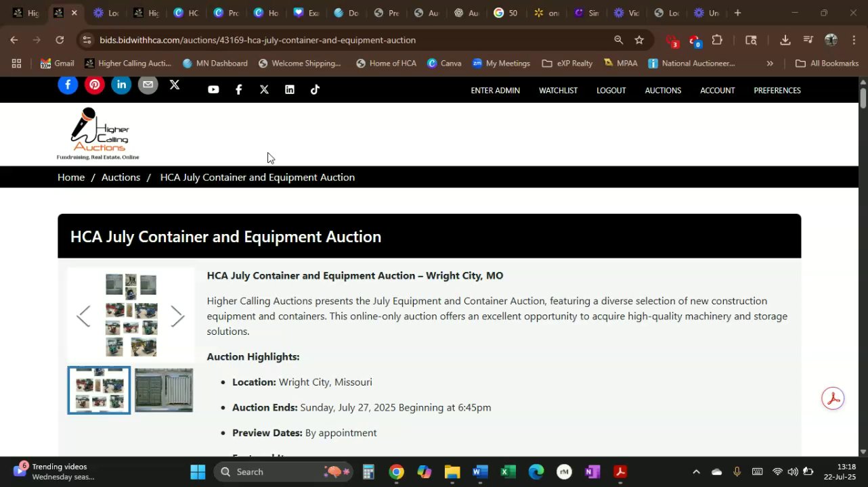Open Word from the taskbar

coord(480,471)
